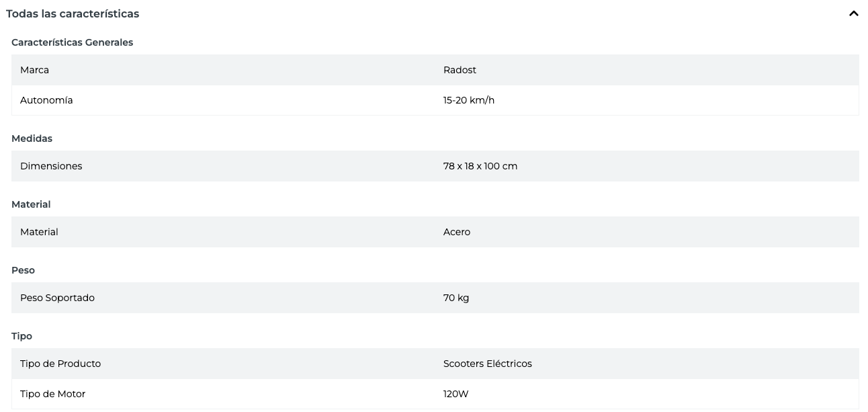Click the Material heading above the Acero row
868x412 pixels.
tap(31, 204)
